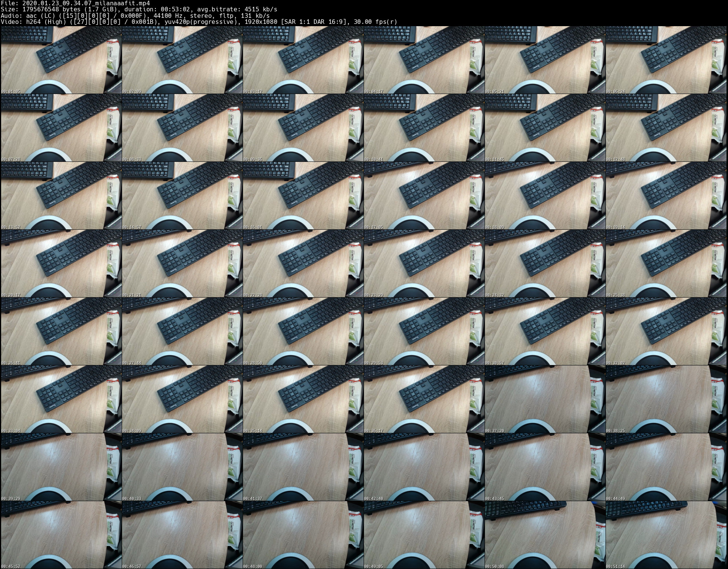This screenshot has height=569, width=728.
Task: Open the 00:32:02 frame
Action: (666, 331)
